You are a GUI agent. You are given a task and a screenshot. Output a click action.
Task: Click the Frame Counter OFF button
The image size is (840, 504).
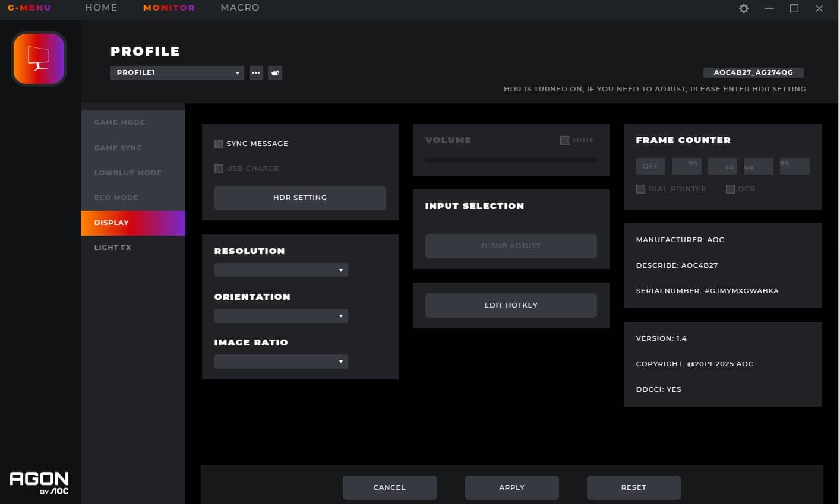(x=650, y=166)
